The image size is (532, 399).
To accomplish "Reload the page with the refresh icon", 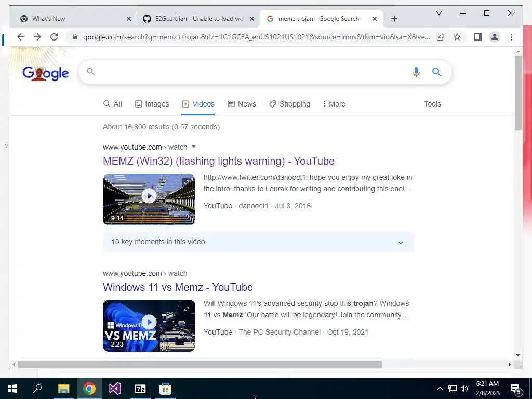I will [x=54, y=37].
